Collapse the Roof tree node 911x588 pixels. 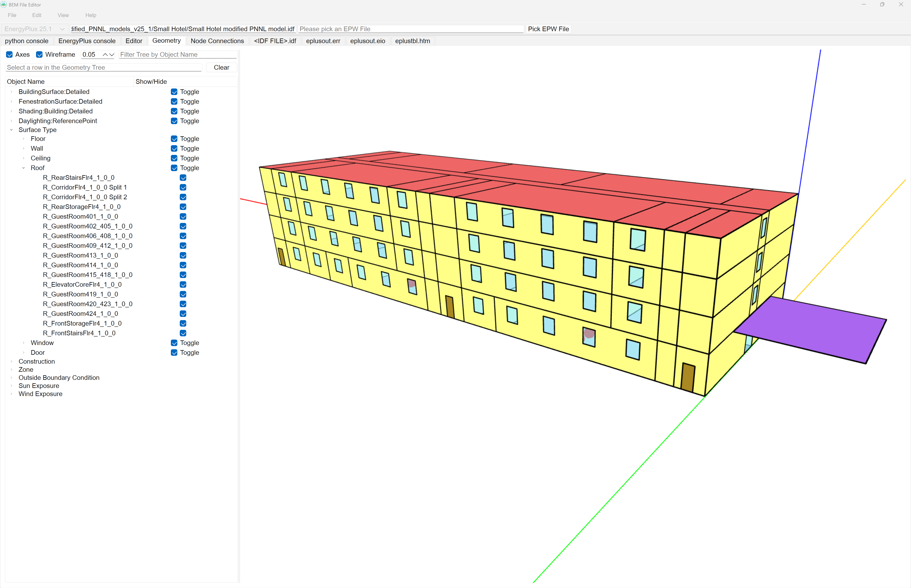[x=24, y=168]
